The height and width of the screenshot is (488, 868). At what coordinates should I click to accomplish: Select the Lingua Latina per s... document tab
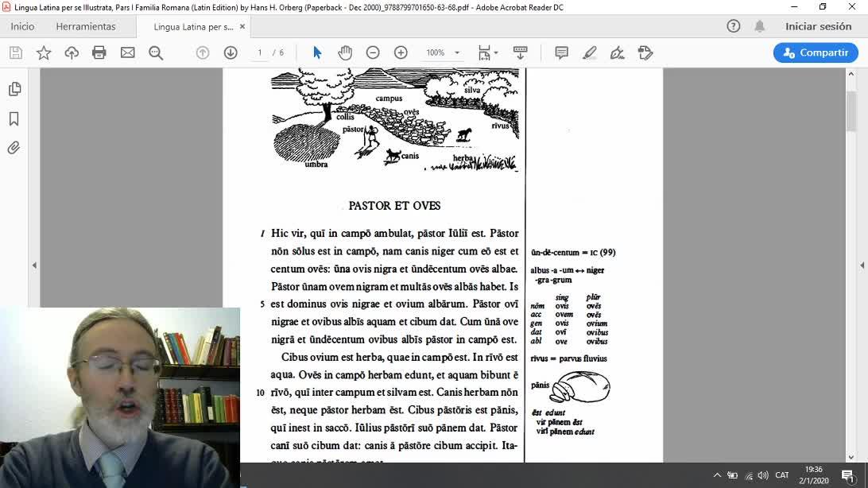coord(193,26)
